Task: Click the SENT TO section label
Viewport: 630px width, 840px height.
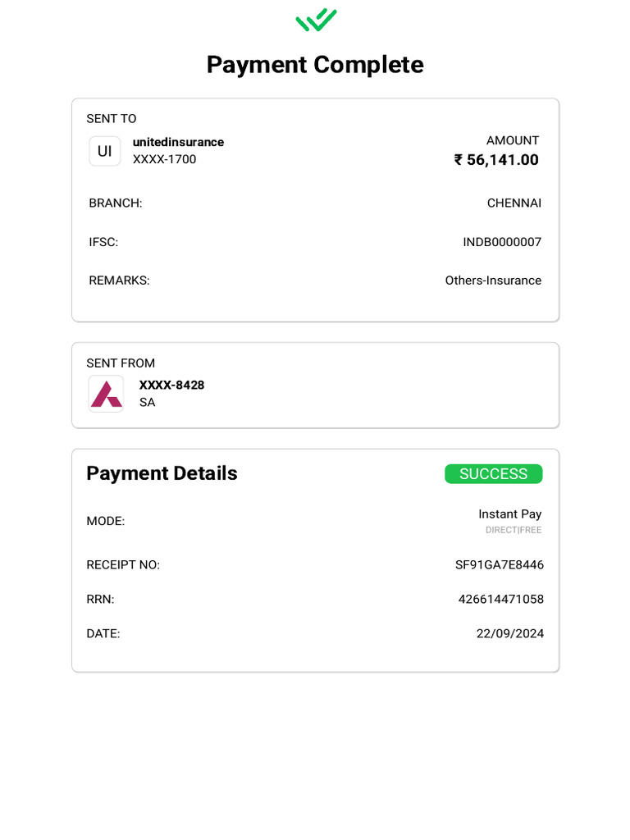Action: point(112,118)
